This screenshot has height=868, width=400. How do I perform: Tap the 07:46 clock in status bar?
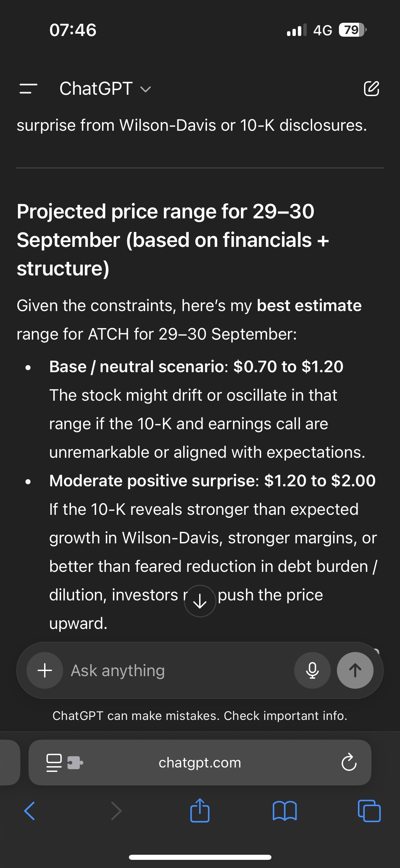coord(73,30)
